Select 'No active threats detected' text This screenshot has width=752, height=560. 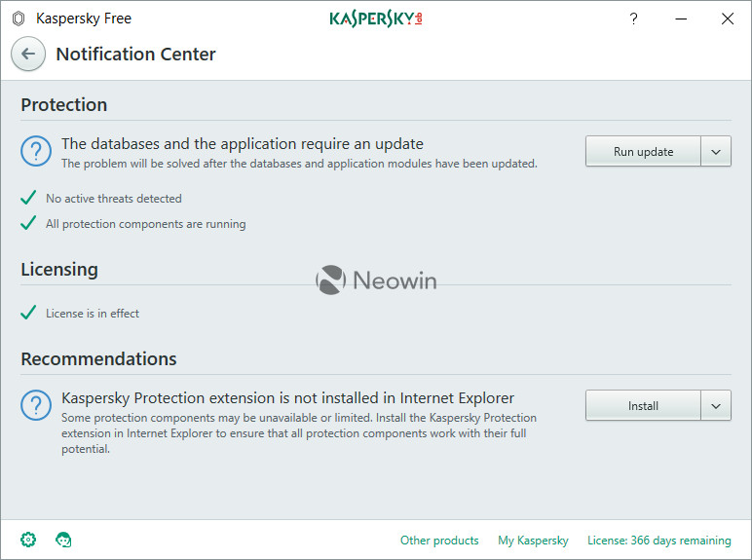tap(114, 199)
